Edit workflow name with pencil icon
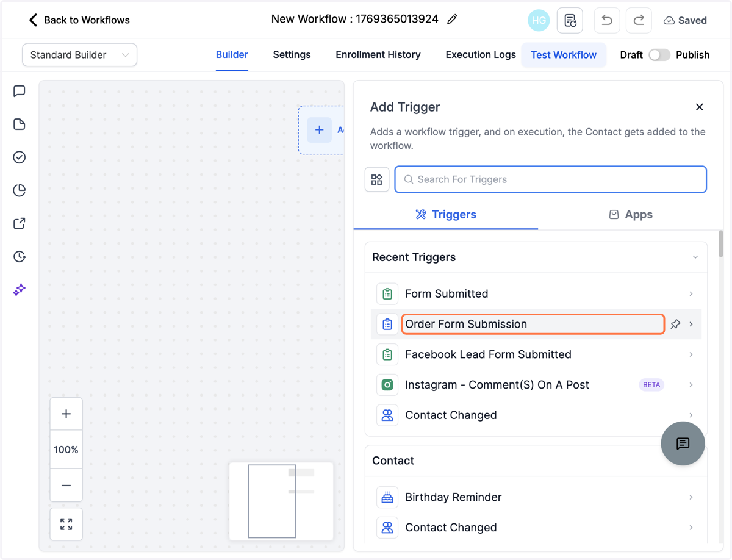 (x=452, y=20)
